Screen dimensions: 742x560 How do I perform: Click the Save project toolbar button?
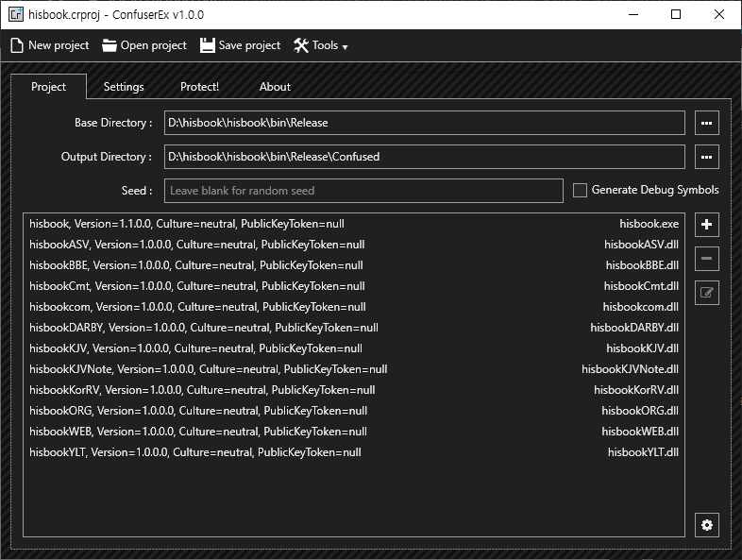point(241,45)
